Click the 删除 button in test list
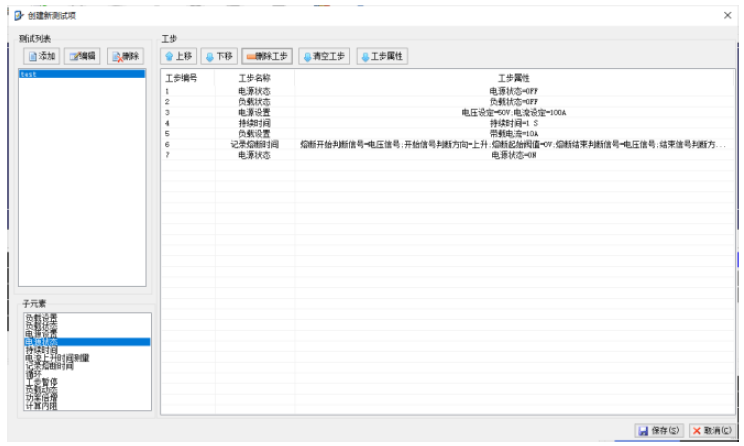 127,57
